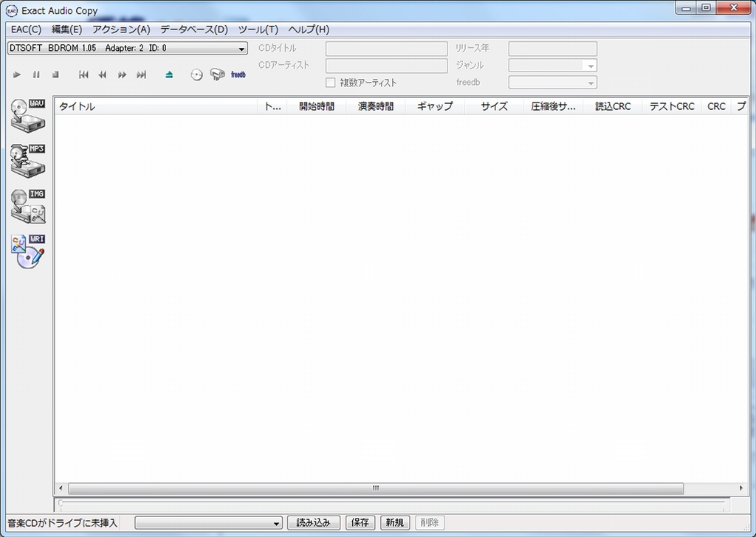Enable the 複数アーティスト checkbox
Screen dimensions: 756x537
tap(330, 83)
